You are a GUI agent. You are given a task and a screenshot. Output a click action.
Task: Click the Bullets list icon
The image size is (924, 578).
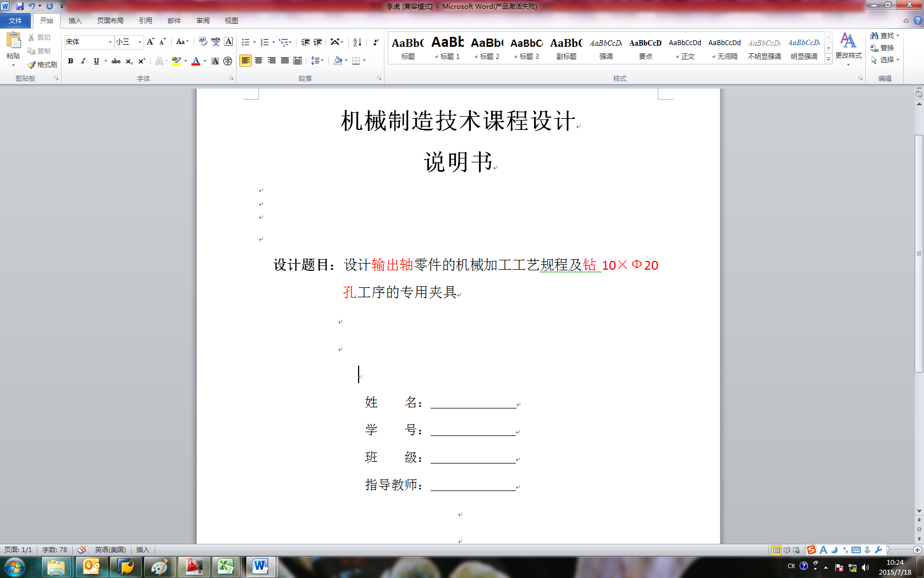[x=246, y=42]
